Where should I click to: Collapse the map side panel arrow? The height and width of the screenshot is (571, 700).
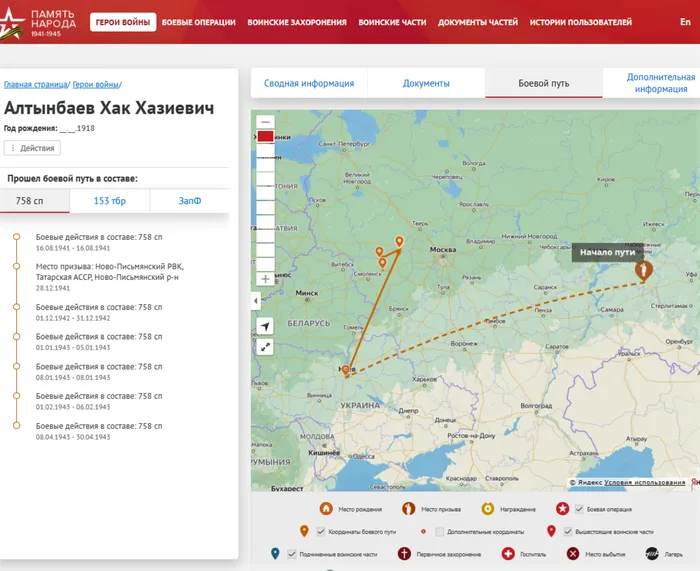[255, 300]
